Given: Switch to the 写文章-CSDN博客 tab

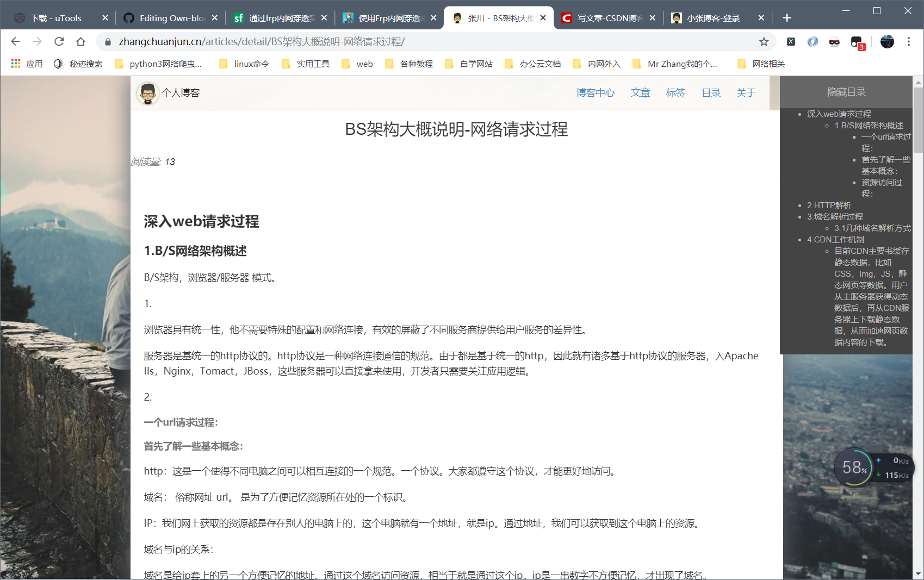Looking at the screenshot, I should click(609, 18).
